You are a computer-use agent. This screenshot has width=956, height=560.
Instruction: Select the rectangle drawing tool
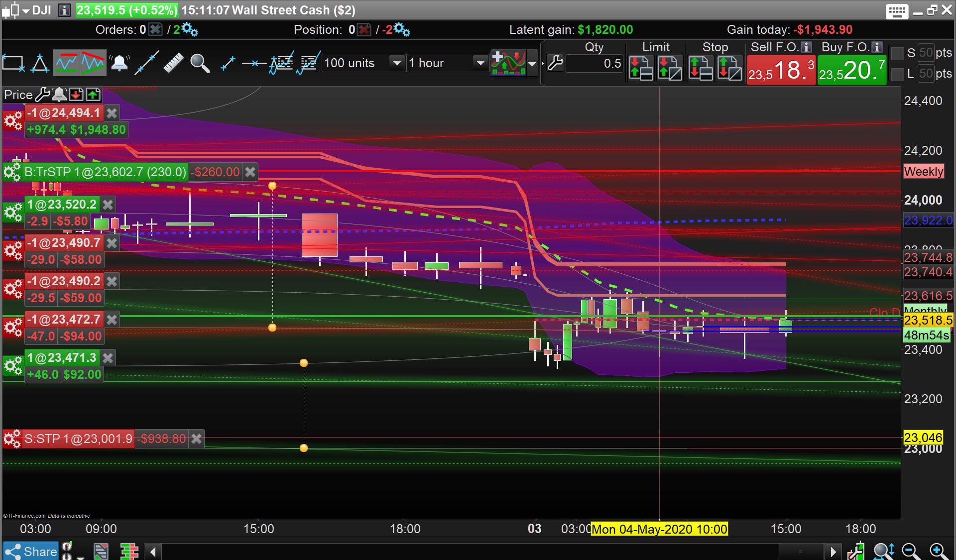coord(13,63)
